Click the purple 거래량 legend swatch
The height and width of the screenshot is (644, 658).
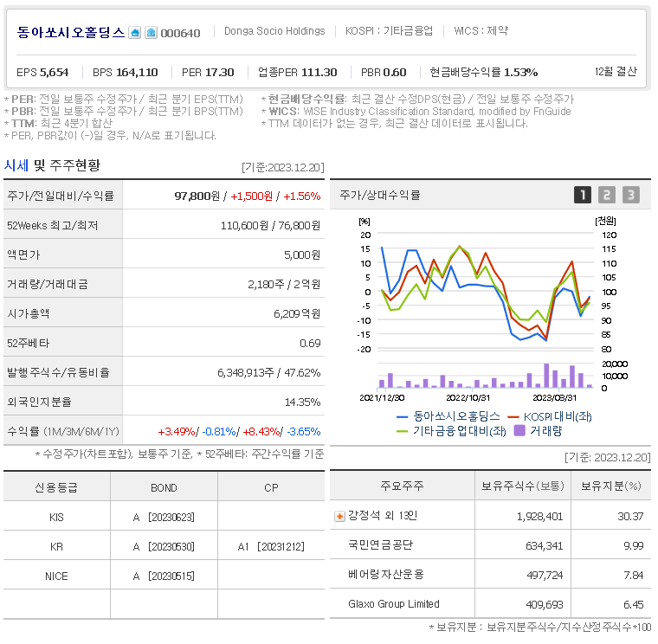519,430
